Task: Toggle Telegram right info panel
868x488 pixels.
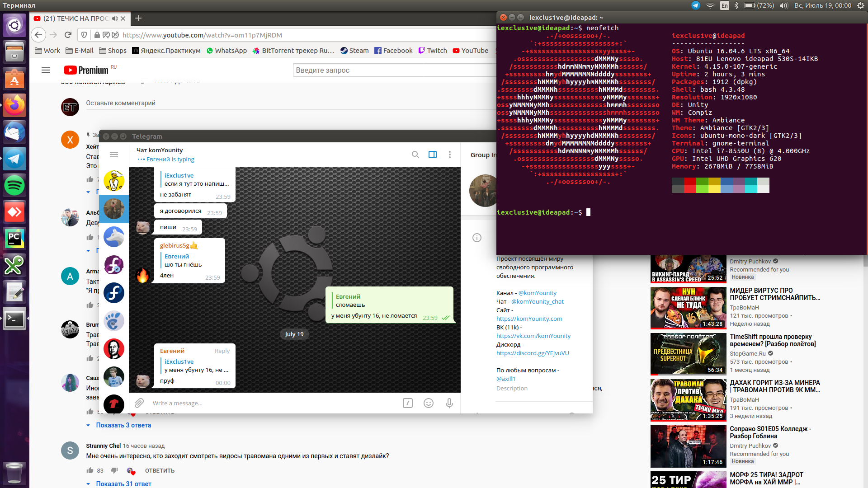Action: coord(433,155)
